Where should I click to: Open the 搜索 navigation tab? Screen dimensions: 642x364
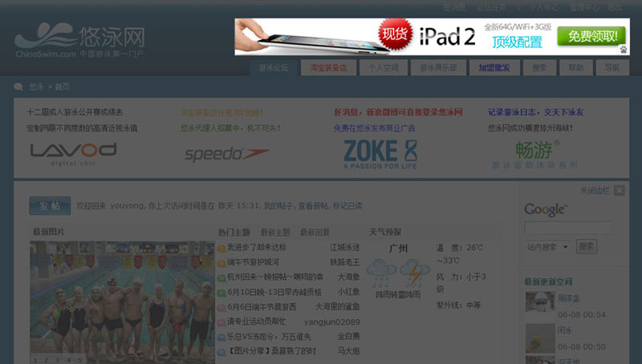(x=539, y=68)
